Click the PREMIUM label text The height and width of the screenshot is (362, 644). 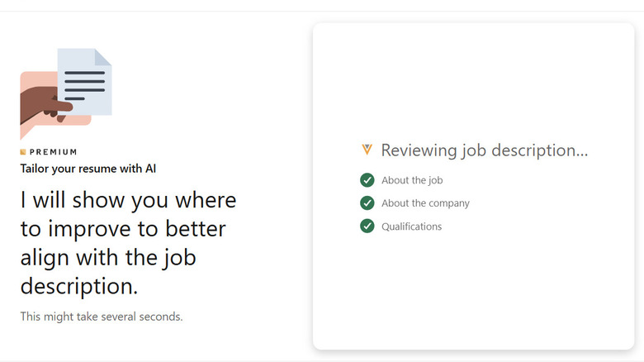coord(54,152)
